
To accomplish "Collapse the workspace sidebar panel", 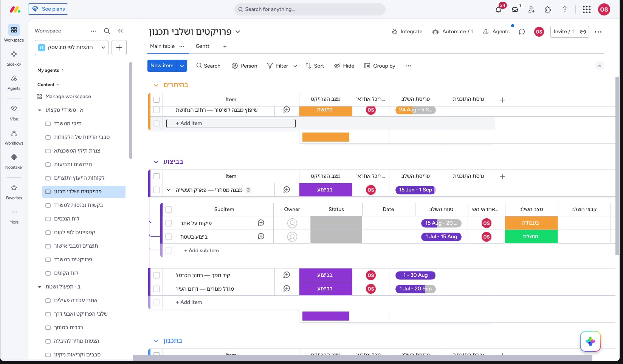I will [120, 31].
